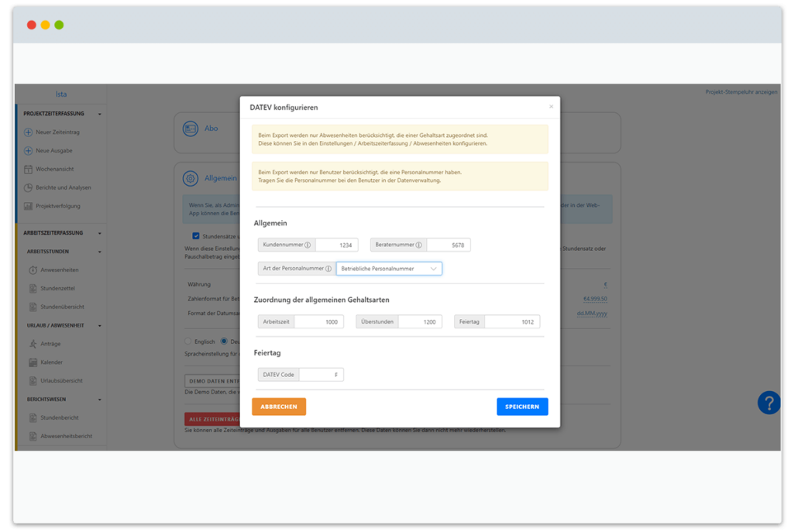This screenshot has width=798, height=532.
Task: Click the SPEICHERN button
Action: 522,407
